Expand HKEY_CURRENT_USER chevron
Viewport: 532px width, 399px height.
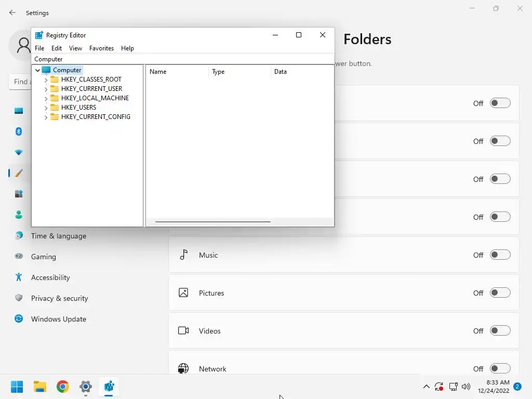46,89
